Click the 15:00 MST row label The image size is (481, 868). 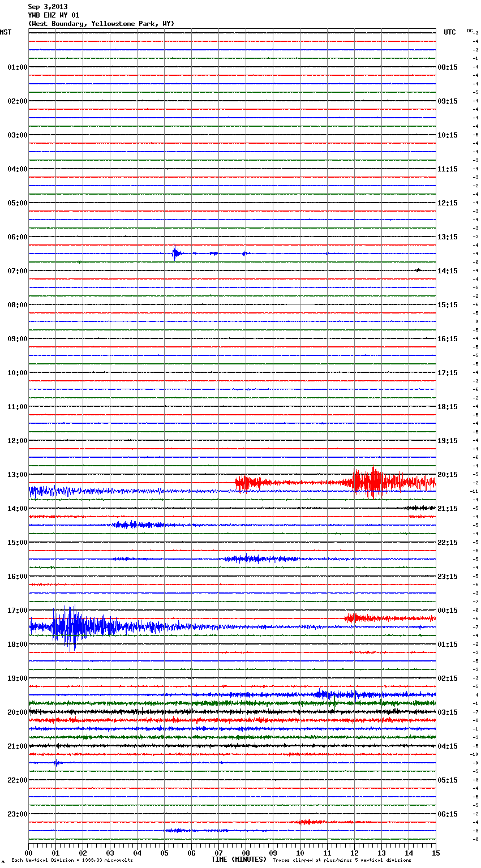pos(18,543)
